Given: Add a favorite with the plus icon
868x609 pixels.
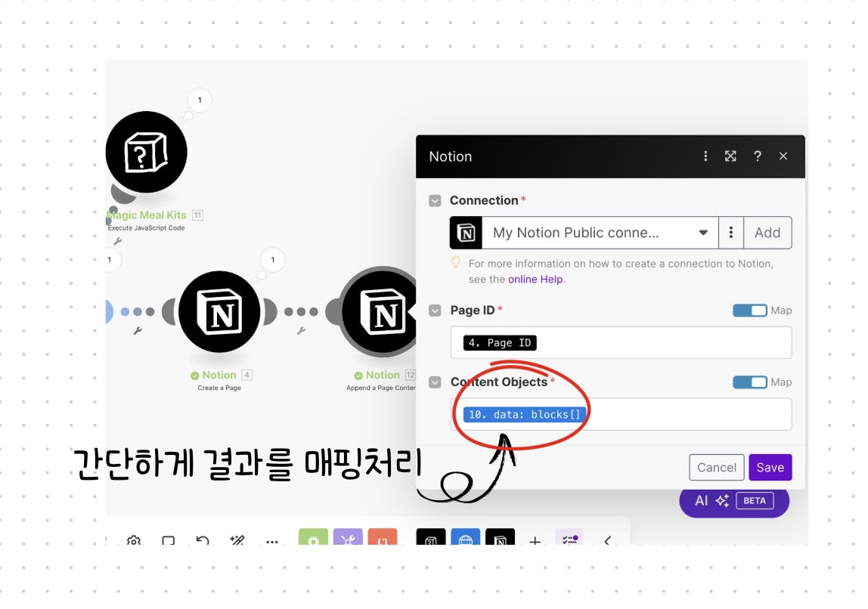Looking at the screenshot, I should pos(535,540).
